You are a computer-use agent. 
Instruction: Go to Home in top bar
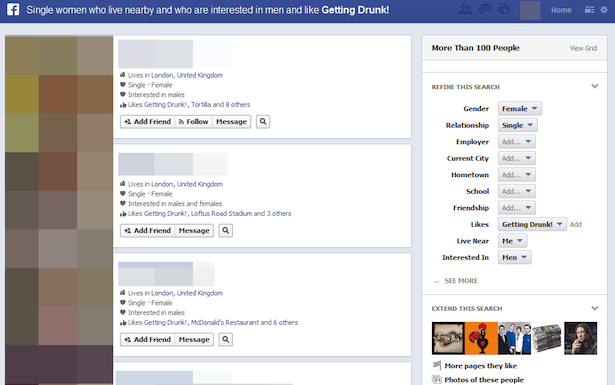561,10
